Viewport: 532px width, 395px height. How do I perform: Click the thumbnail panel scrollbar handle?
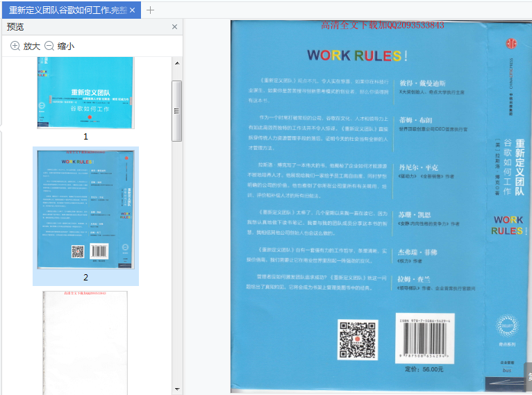click(177, 111)
